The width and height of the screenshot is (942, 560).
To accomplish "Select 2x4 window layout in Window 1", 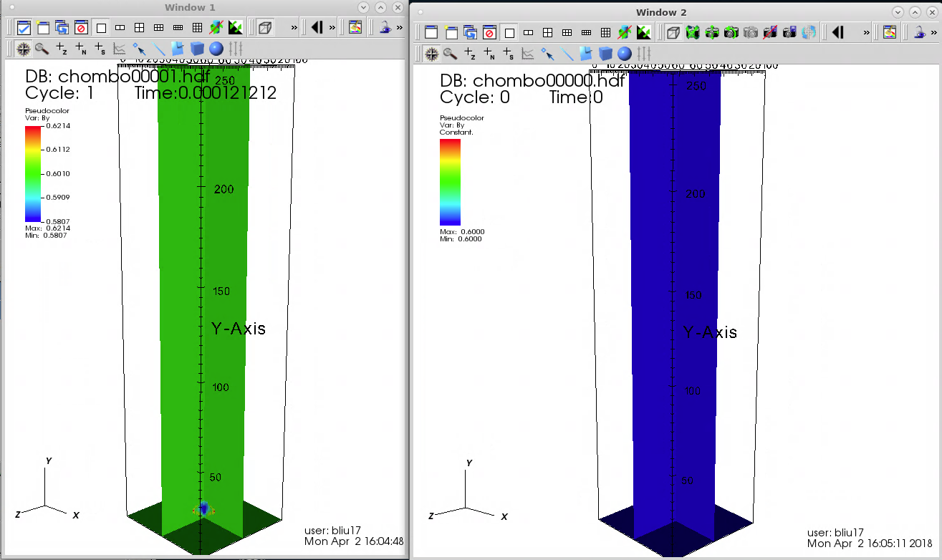I will 178,28.
